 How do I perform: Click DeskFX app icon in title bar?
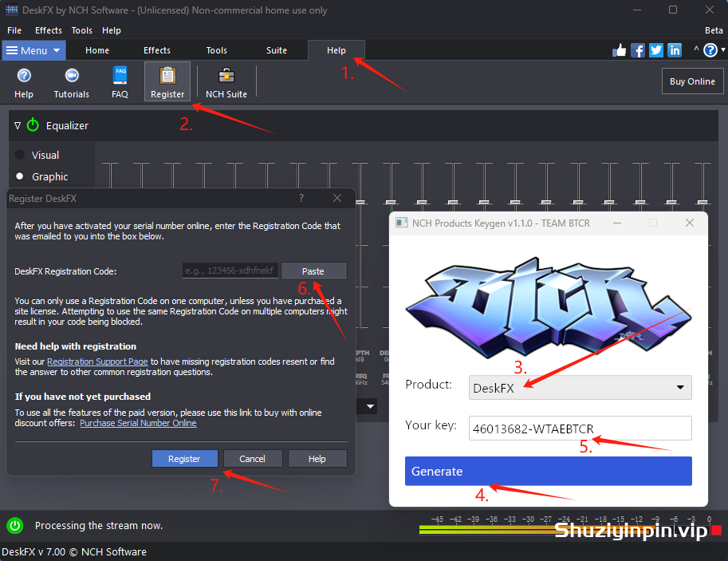[12, 10]
